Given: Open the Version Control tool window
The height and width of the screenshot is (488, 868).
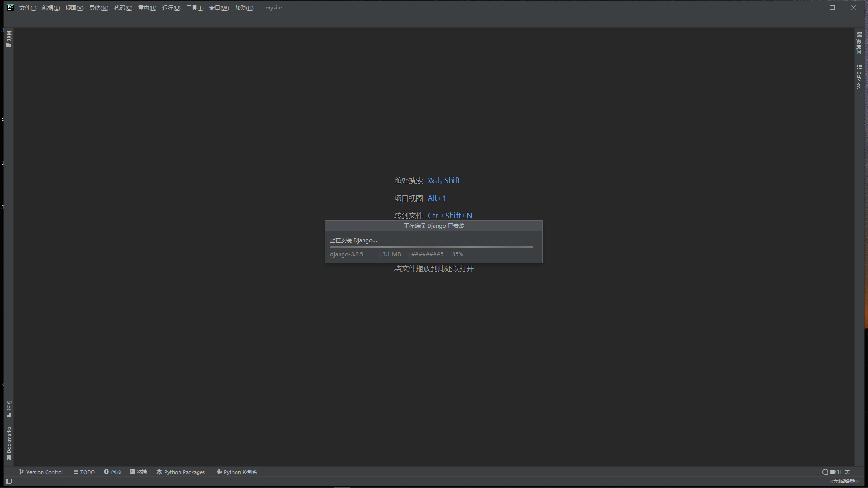Looking at the screenshot, I should 41,472.
